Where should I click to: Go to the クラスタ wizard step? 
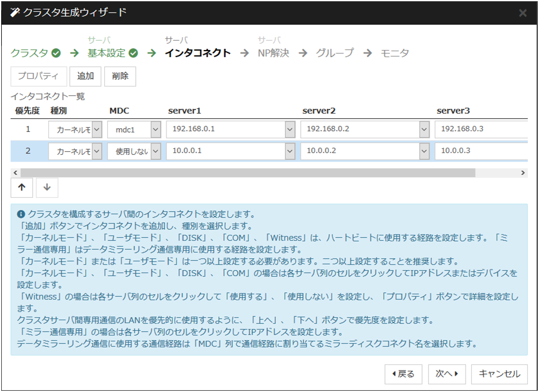tap(29, 53)
